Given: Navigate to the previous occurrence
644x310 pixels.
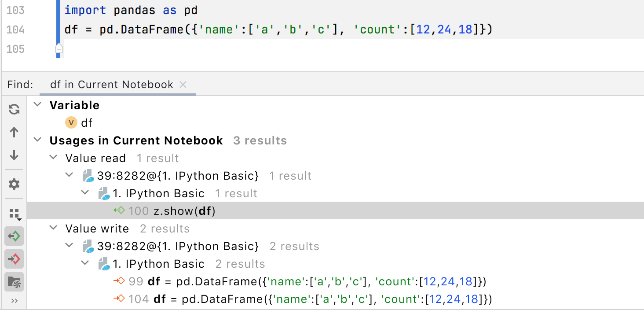Looking at the screenshot, I should [x=14, y=132].
